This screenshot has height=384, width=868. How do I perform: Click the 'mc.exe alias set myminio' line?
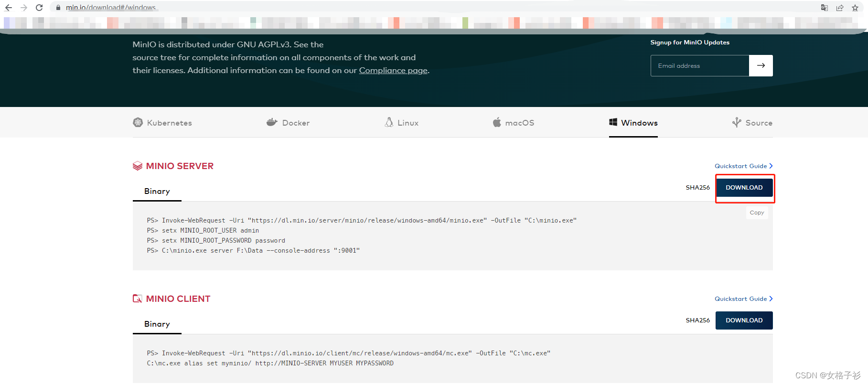click(x=270, y=363)
